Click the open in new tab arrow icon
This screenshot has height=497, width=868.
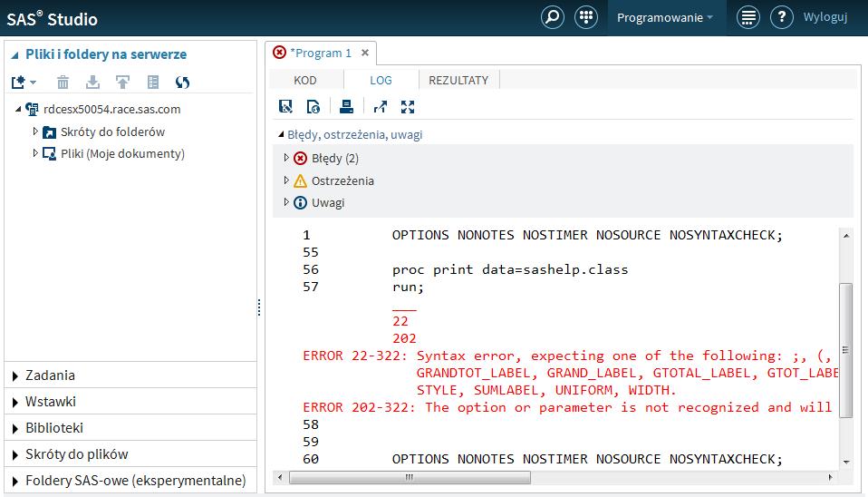pos(381,106)
